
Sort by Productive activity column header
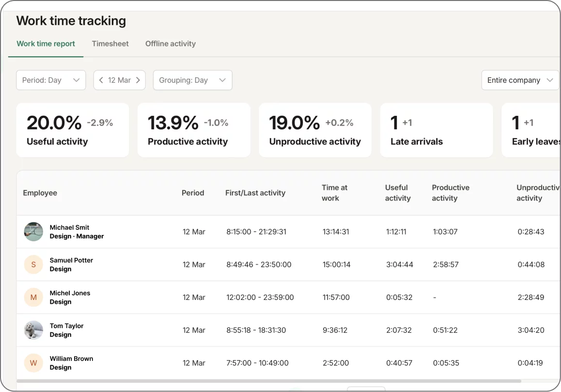(x=451, y=193)
